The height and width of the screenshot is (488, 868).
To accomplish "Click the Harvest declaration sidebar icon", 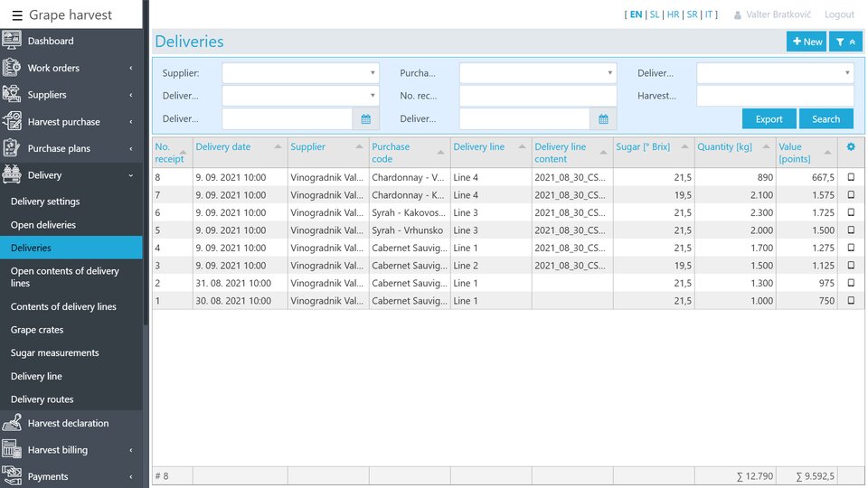I will [12, 423].
